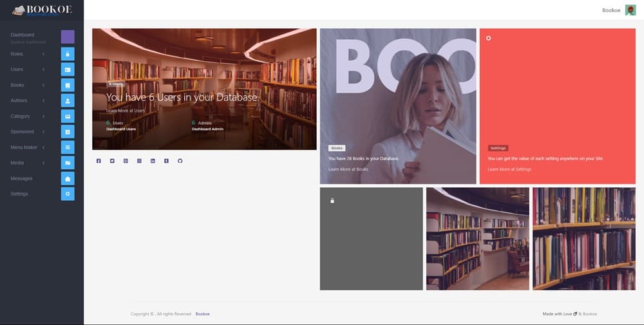Expand the Media menu chevron
The height and width of the screenshot is (325, 644).
[x=44, y=163]
